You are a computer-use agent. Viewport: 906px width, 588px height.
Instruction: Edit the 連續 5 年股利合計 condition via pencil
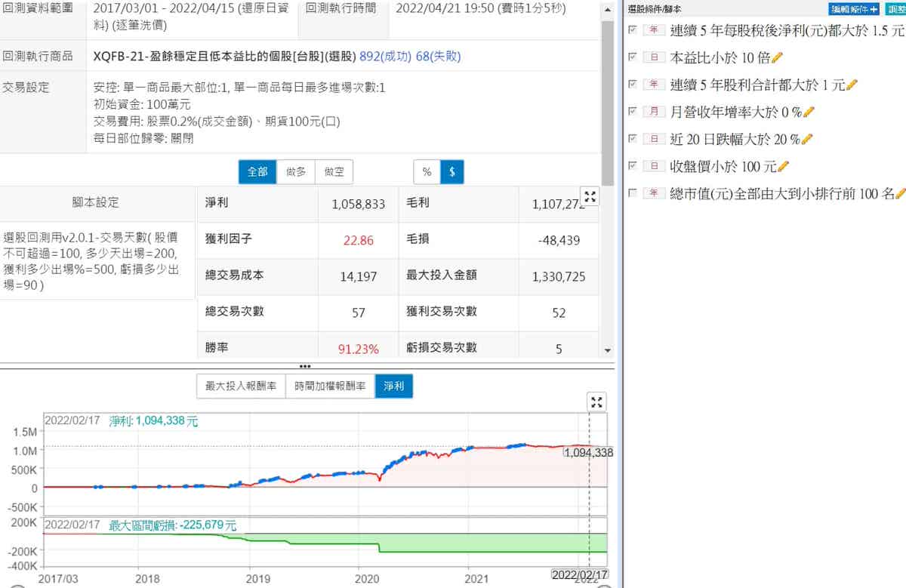coord(852,85)
